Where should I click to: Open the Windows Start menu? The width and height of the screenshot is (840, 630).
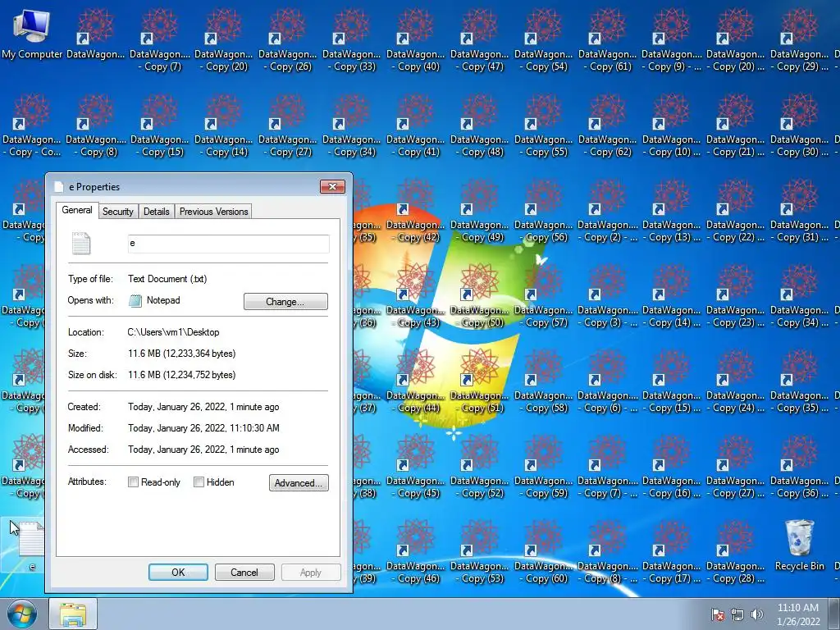(22, 614)
